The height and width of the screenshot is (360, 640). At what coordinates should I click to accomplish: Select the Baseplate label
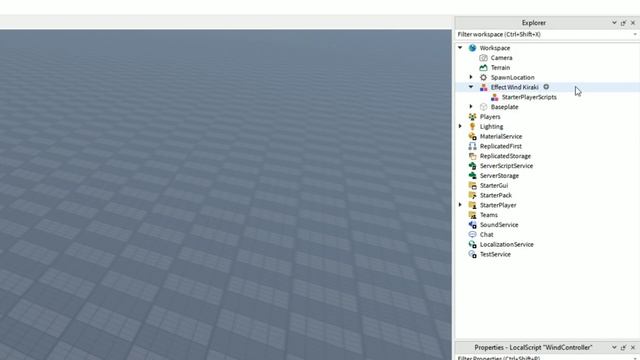[504, 107]
